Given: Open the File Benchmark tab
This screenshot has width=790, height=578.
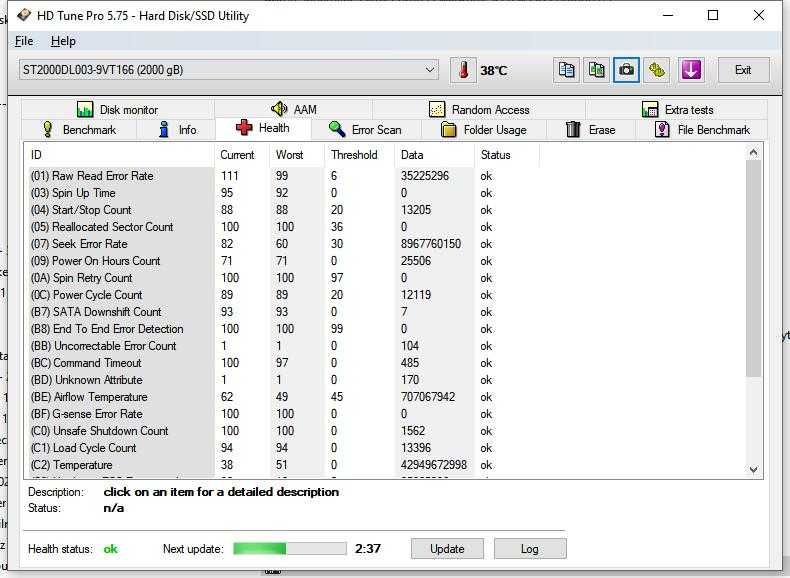Looking at the screenshot, I should pos(702,130).
